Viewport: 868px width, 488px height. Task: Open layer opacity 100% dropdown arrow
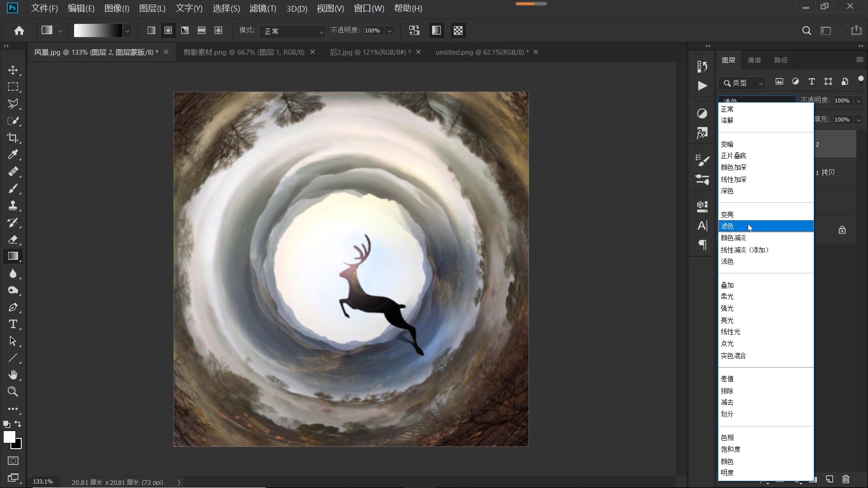tap(859, 101)
